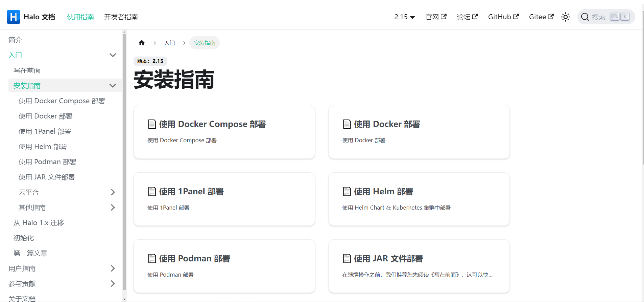The width and height of the screenshot is (644, 302).
Task: Select the 使用指南 navigation tab
Action: tap(80, 17)
